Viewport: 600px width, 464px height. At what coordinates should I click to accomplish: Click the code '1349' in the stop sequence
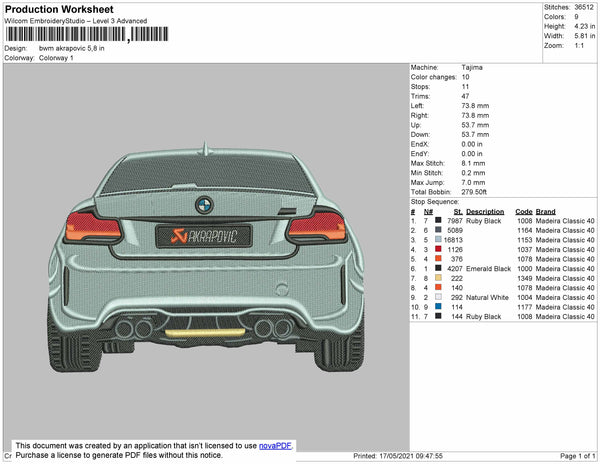tap(525, 278)
